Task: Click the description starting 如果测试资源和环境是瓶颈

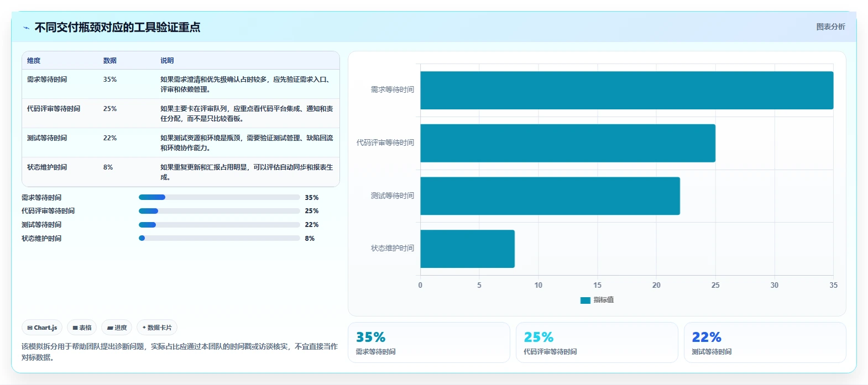Action: (x=247, y=143)
